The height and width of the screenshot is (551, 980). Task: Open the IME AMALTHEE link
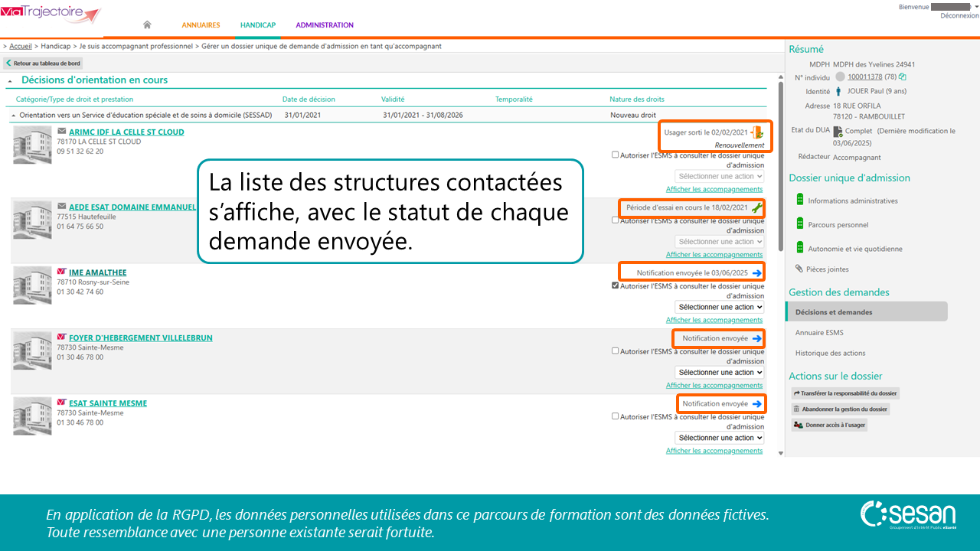(98, 272)
